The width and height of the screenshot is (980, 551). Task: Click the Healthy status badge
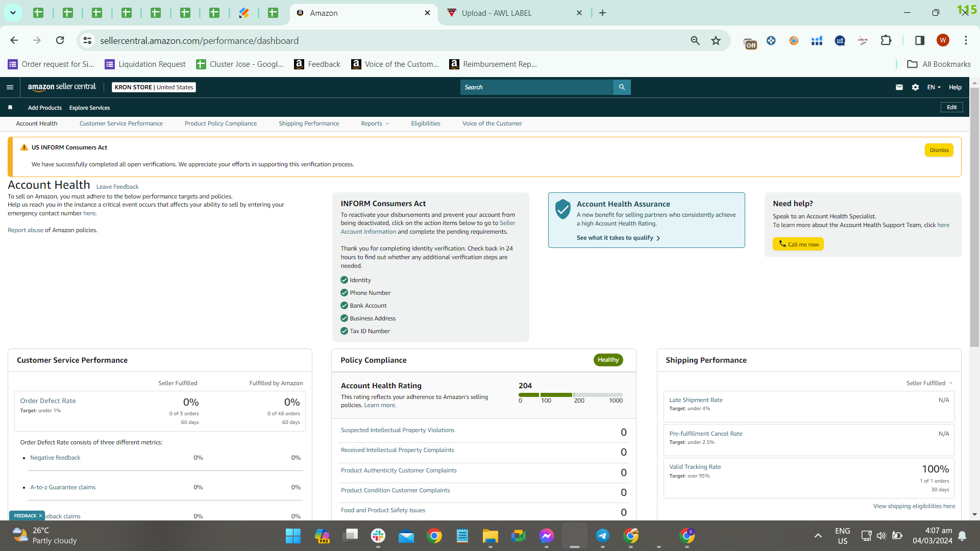[608, 360]
